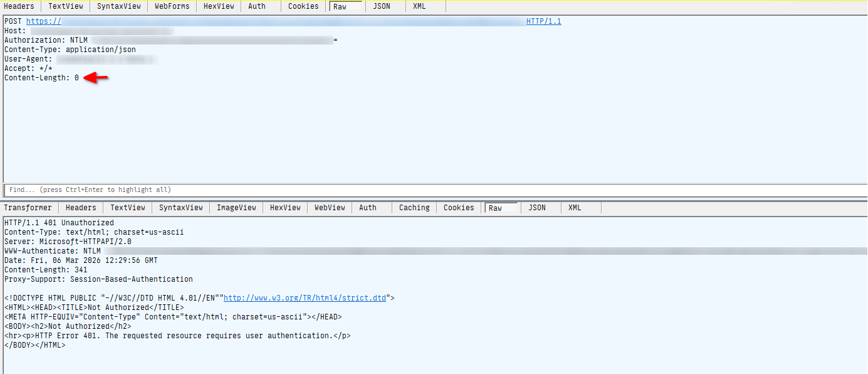Viewport: 868px width, 374px height.
Task: Show the response Caching tab
Action: coord(414,208)
